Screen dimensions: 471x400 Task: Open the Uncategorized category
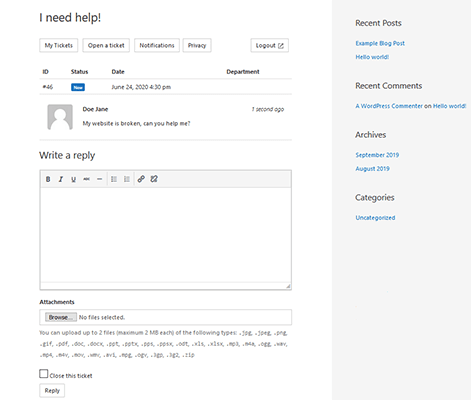coord(375,218)
